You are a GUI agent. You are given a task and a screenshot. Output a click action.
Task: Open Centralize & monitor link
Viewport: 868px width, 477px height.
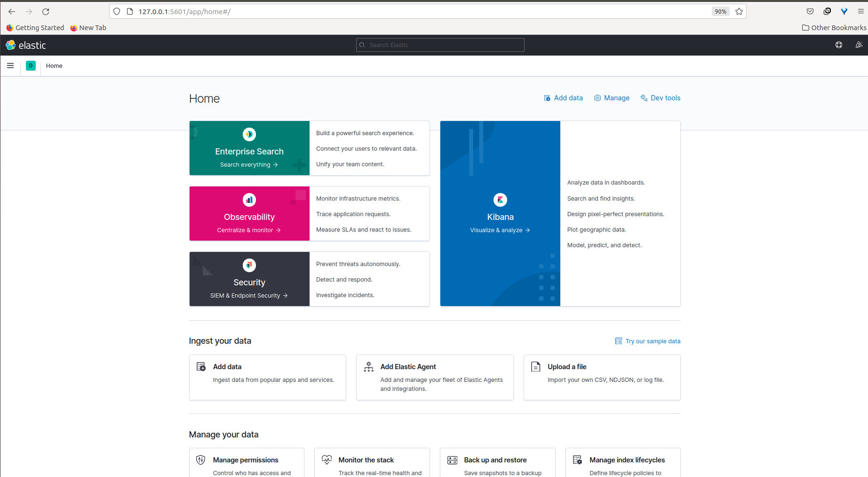coord(249,230)
